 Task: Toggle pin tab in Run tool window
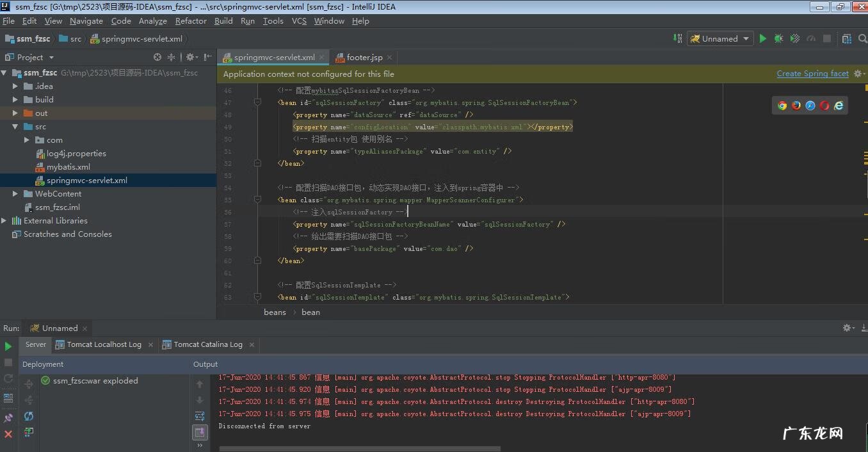coord(8,417)
